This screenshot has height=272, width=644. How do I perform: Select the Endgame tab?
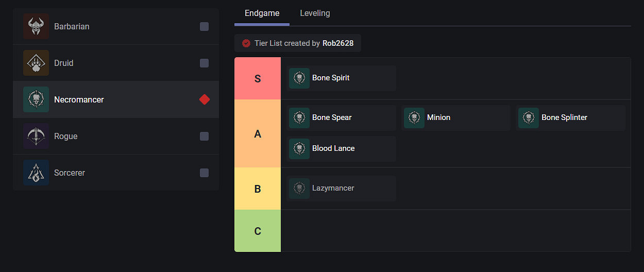coord(262,13)
